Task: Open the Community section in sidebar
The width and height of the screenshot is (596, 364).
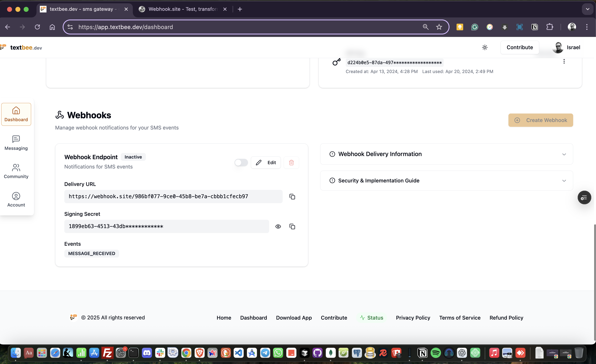Action: point(16,171)
